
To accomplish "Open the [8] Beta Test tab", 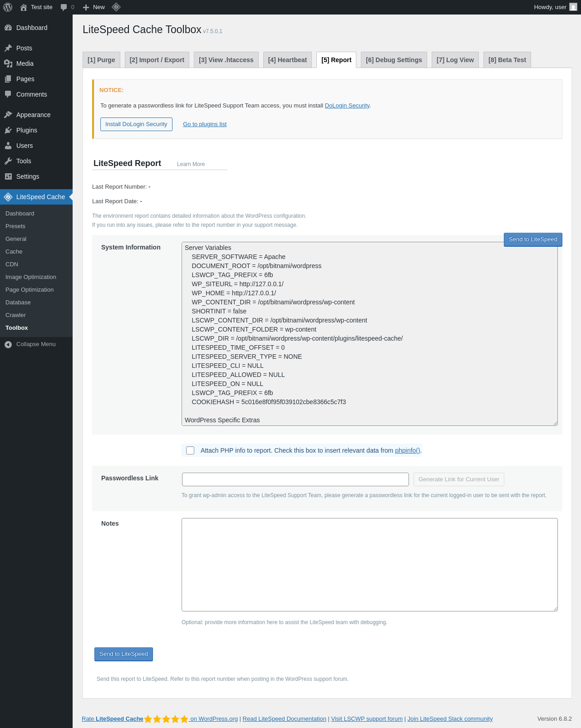I will (x=507, y=60).
